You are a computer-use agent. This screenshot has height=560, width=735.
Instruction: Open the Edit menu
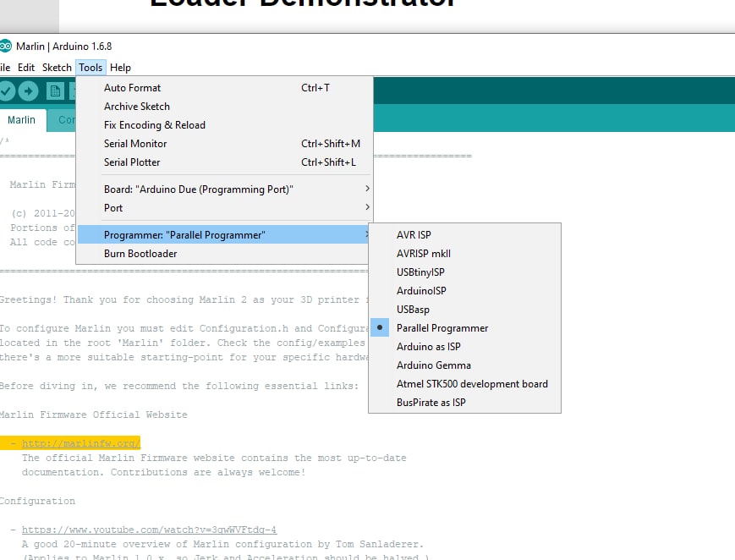coord(26,68)
